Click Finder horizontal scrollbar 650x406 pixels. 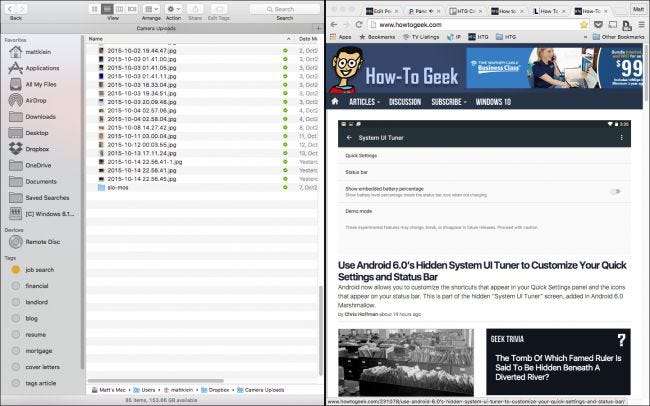[155, 380]
